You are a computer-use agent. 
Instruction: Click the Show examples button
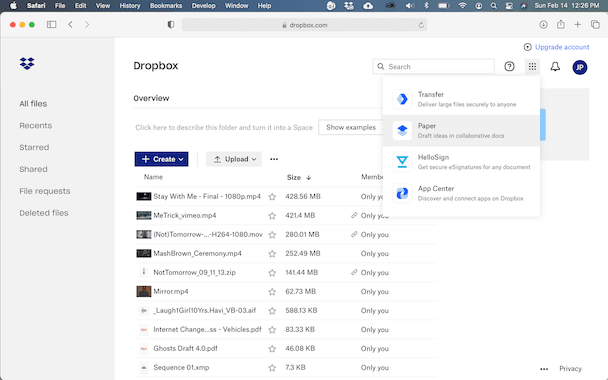point(351,127)
